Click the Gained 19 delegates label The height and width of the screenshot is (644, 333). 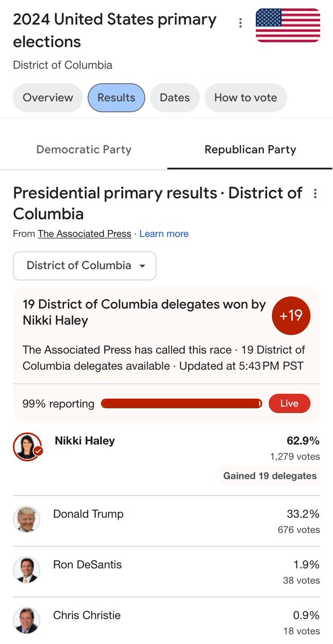click(x=270, y=476)
